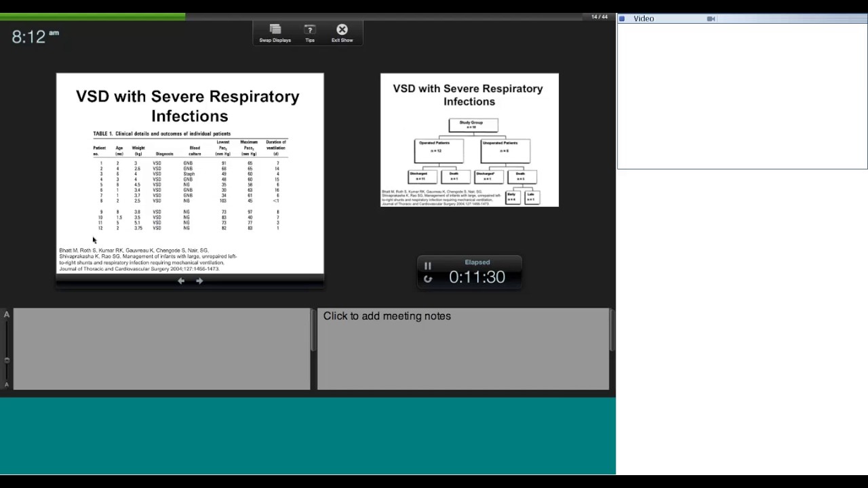Increase notes font with large A

7,314
